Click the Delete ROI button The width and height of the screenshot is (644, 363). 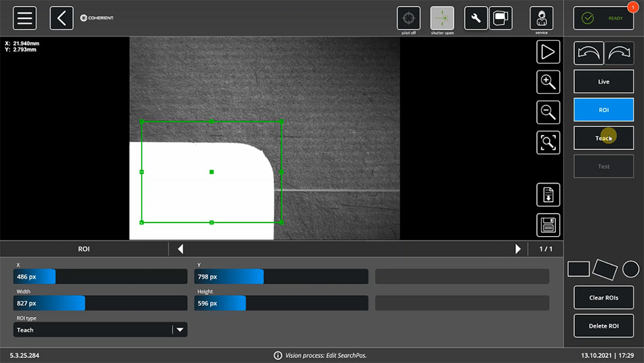603,326
